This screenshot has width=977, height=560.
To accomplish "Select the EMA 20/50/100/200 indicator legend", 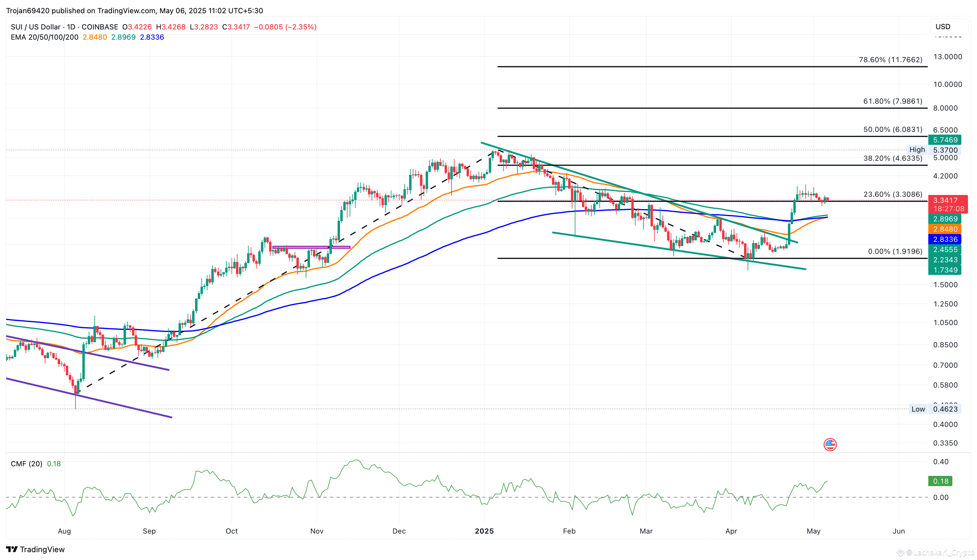I will 44,37.
